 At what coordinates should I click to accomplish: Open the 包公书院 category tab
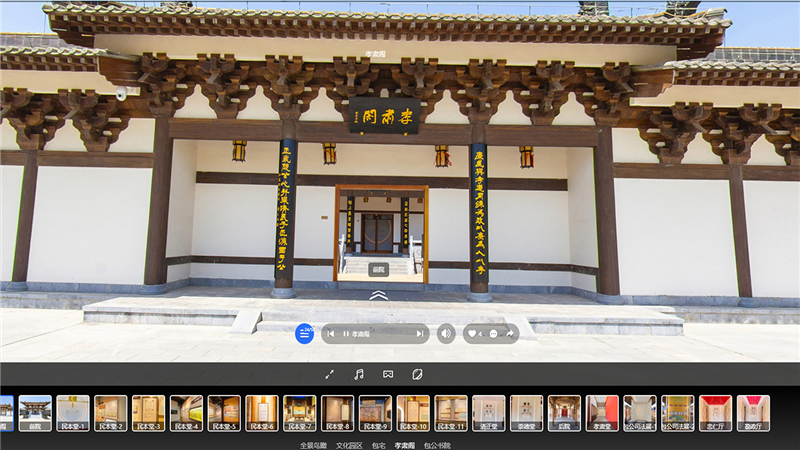click(438, 444)
